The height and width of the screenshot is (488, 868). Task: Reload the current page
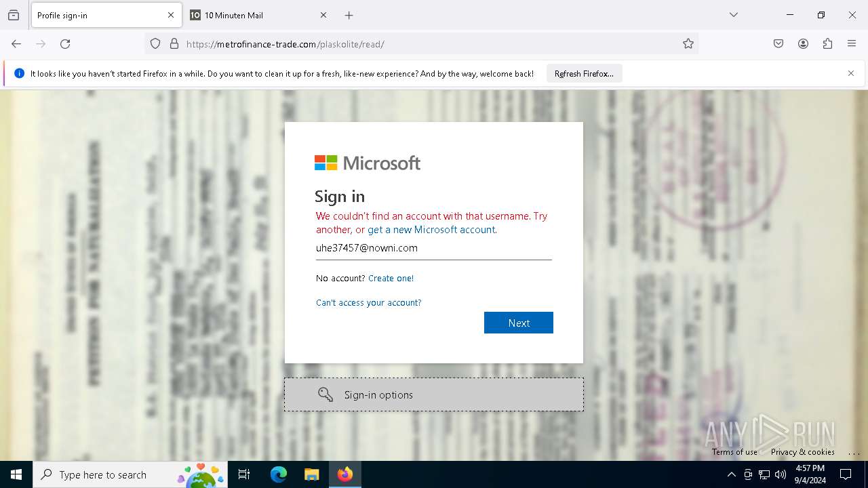65,44
